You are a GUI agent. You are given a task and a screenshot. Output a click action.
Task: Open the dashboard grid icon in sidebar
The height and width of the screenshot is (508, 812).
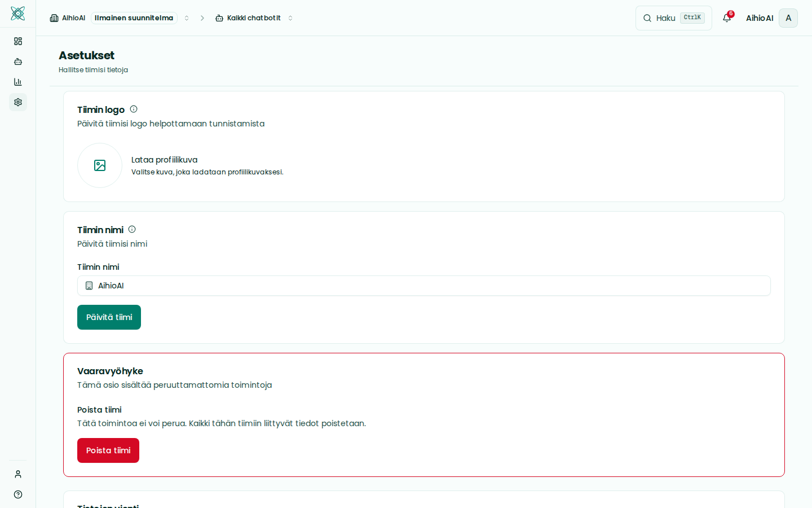click(18, 41)
